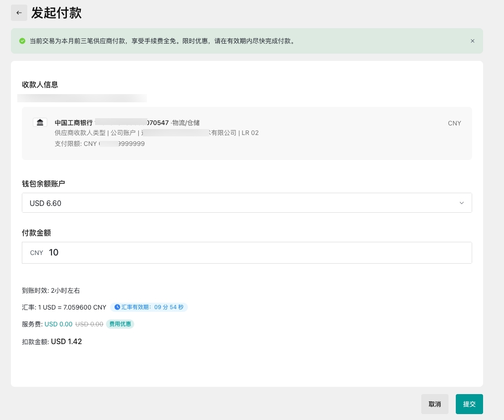Click the strikethrough original USD 0.00 fee
The width and height of the screenshot is (504, 420).
[89, 324]
